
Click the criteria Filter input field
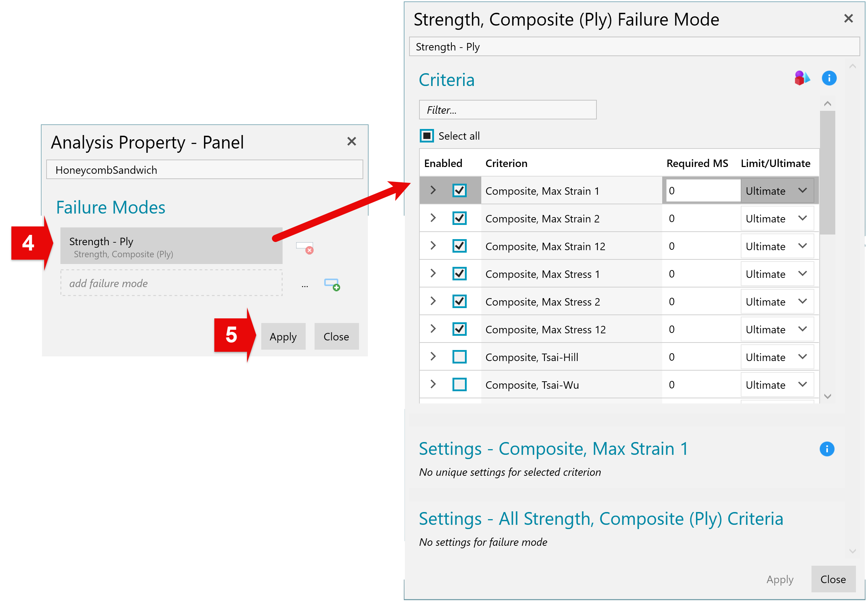[508, 110]
